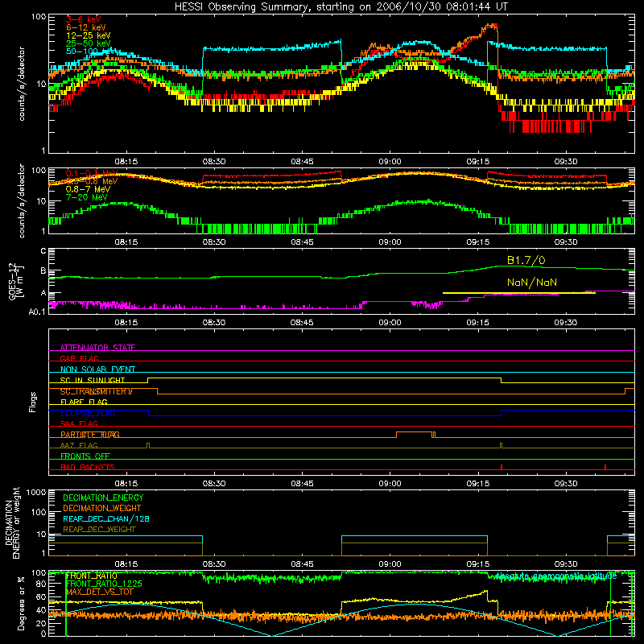The image size is (644, 644).
Task: Click the 7-20 MeV legend label
Action: pyautogui.click(x=86, y=197)
